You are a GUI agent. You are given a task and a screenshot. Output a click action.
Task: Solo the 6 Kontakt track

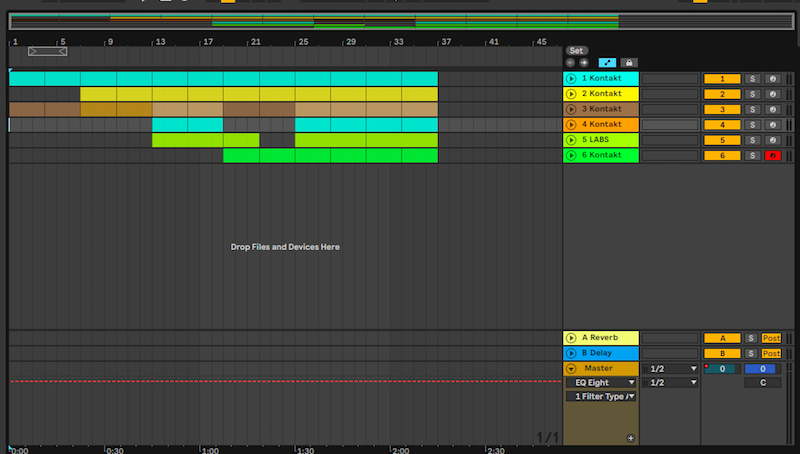point(752,155)
